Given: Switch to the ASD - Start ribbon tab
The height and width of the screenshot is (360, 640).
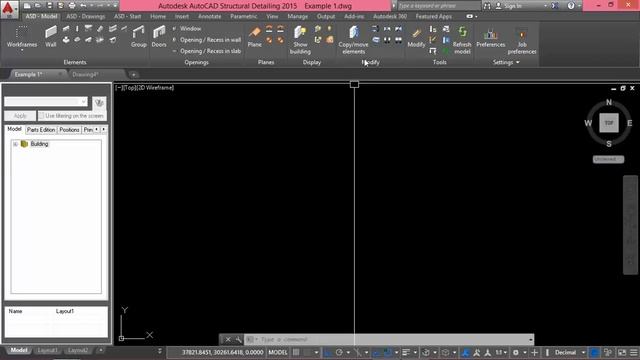Looking at the screenshot, I should 127,16.
